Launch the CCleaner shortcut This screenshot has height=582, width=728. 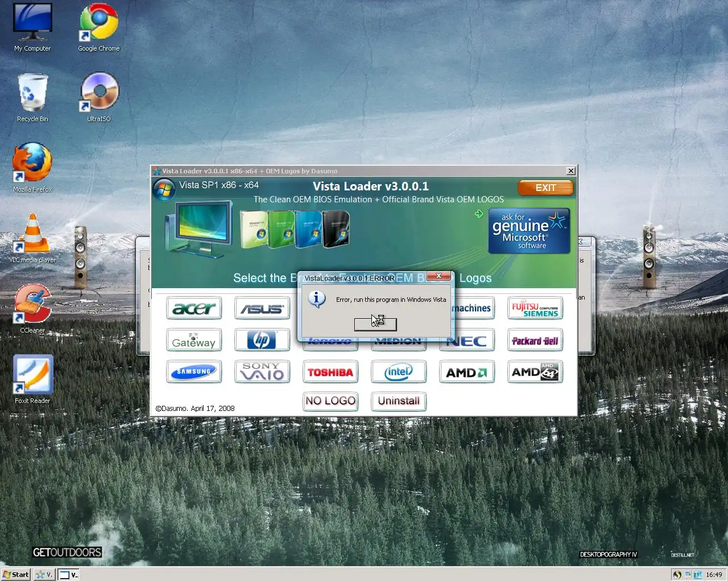[32, 309]
